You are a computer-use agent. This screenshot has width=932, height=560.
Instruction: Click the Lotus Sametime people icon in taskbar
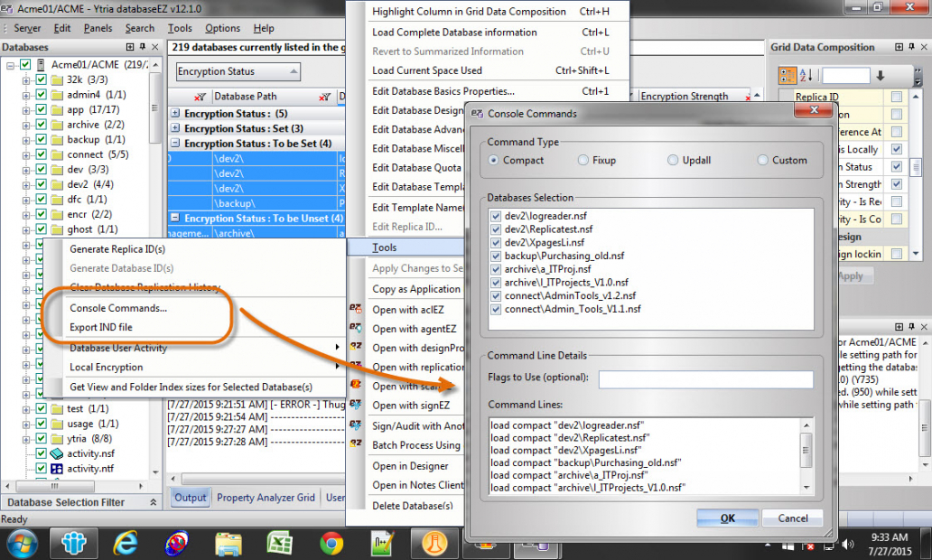(x=74, y=543)
